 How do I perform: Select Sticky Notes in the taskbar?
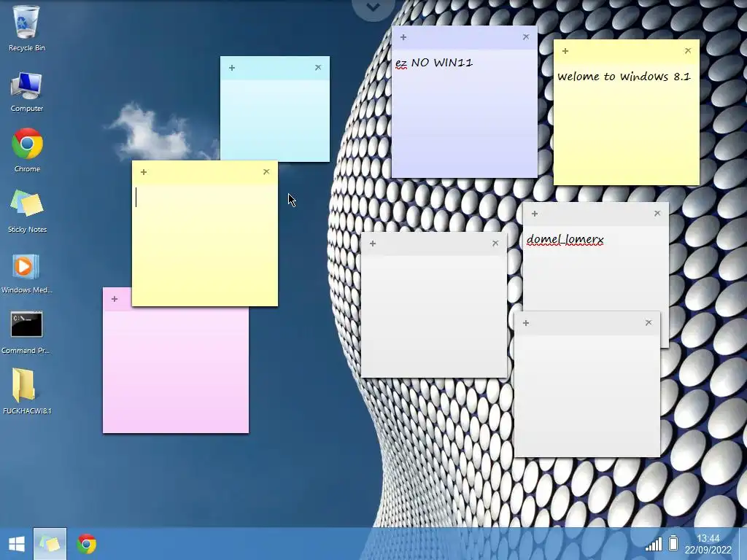(x=50, y=544)
